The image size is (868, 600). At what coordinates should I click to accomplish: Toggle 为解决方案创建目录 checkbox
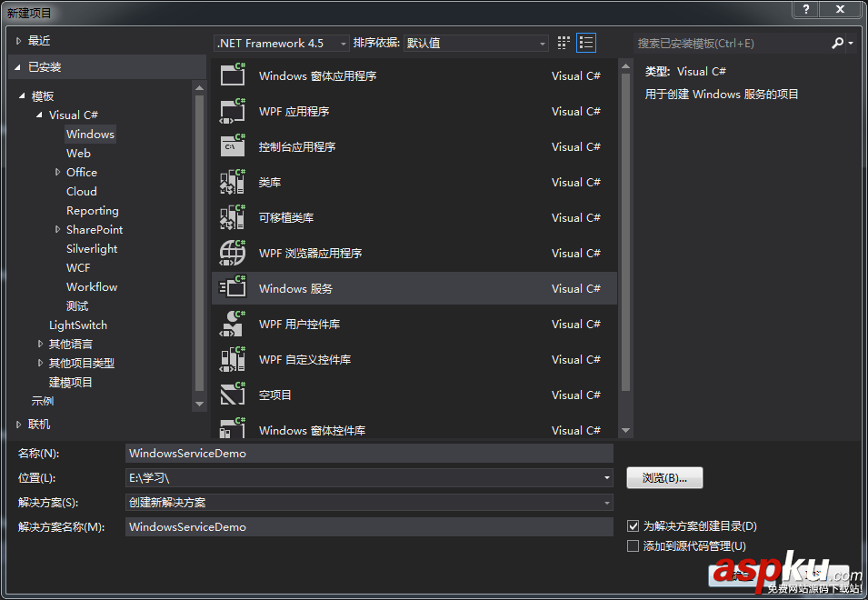633,525
